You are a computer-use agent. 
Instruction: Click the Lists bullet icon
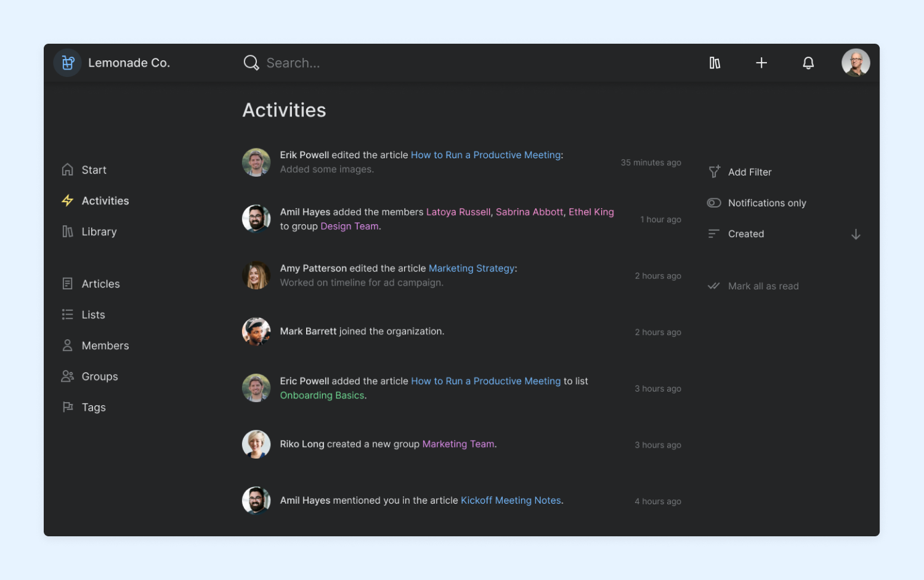68,315
